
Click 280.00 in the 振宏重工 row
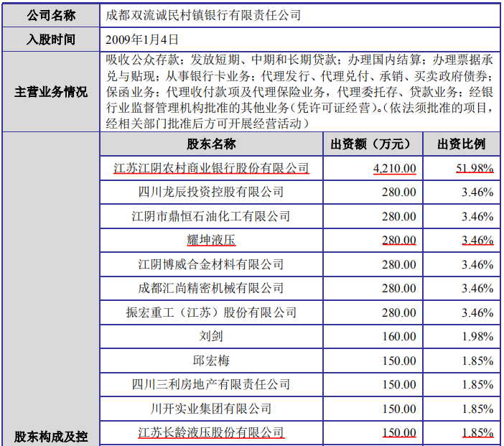(399, 312)
